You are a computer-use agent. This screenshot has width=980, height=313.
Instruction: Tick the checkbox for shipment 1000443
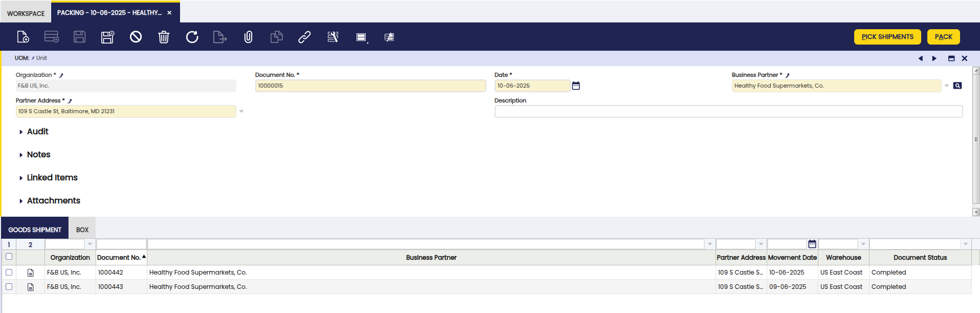pos(9,287)
